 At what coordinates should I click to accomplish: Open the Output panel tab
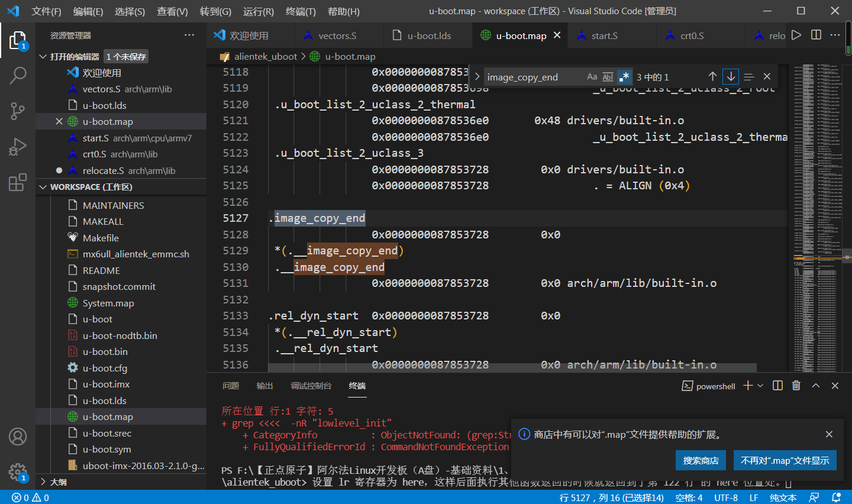264,386
